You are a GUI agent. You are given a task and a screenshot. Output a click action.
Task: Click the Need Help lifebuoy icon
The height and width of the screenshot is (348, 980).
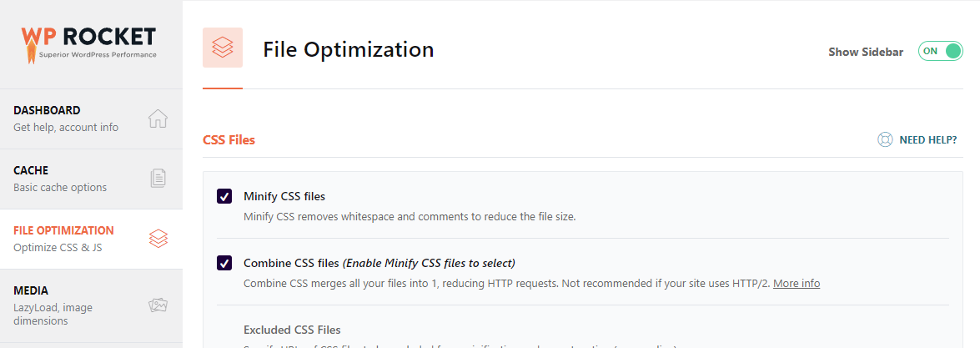click(x=885, y=139)
